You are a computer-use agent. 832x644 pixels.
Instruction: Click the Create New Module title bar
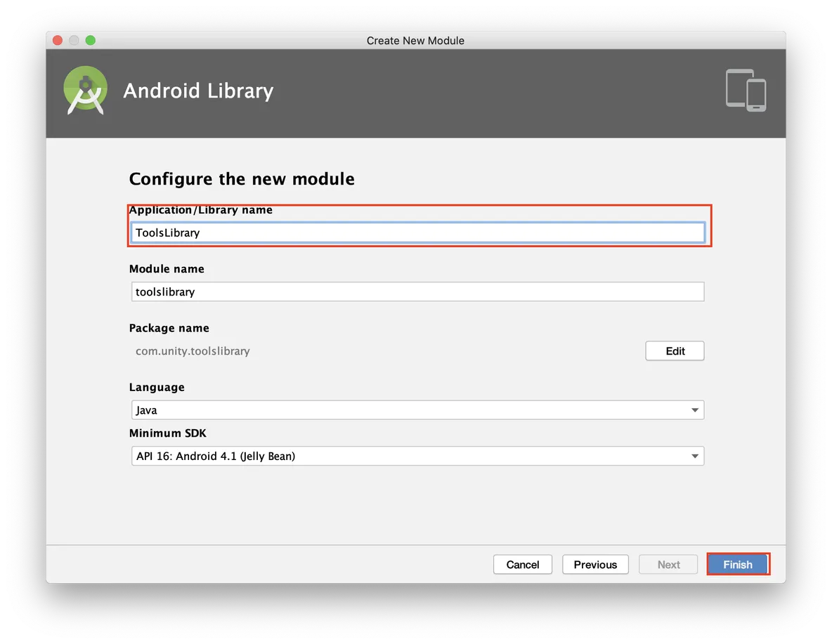click(415, 41)
